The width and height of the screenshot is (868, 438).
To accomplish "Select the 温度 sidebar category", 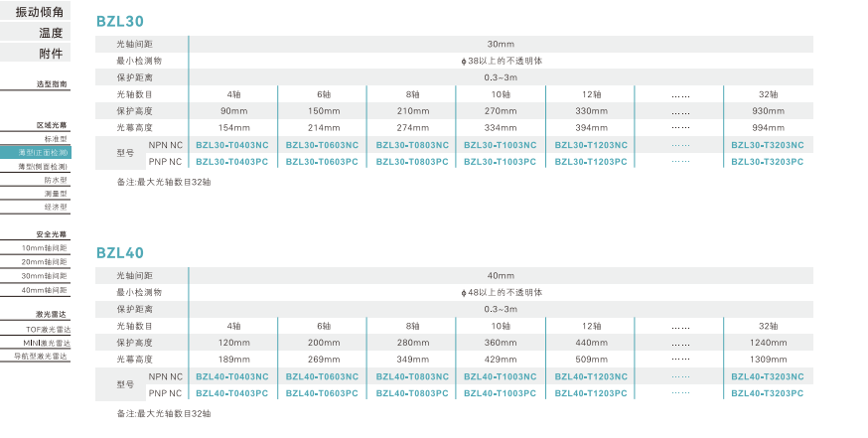I will click(50, 32).
